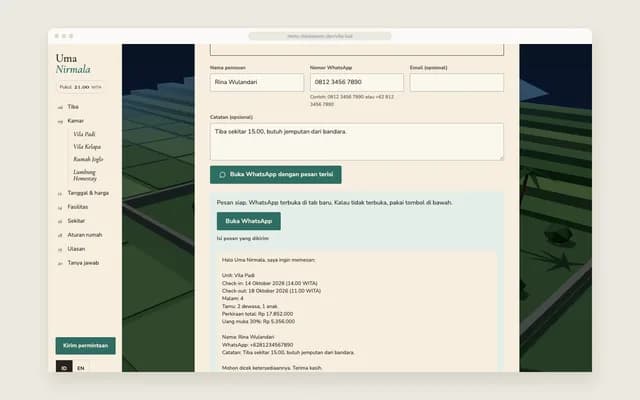
Task: Click the browser address bar
Action: tap(320, 36)
